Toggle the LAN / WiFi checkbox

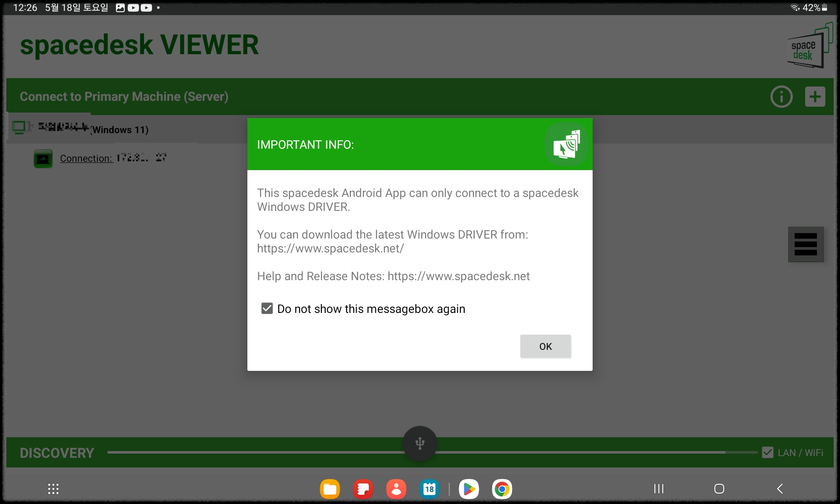[x=768, y=452]
